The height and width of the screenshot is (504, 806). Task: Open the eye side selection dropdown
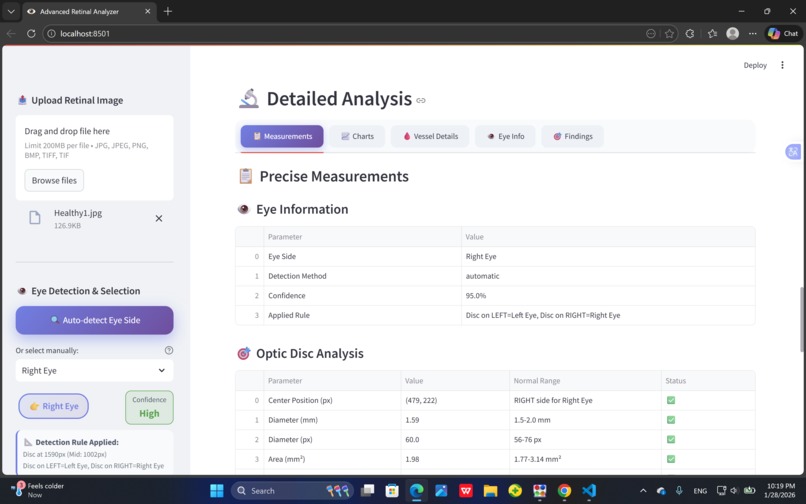(95, 370)
